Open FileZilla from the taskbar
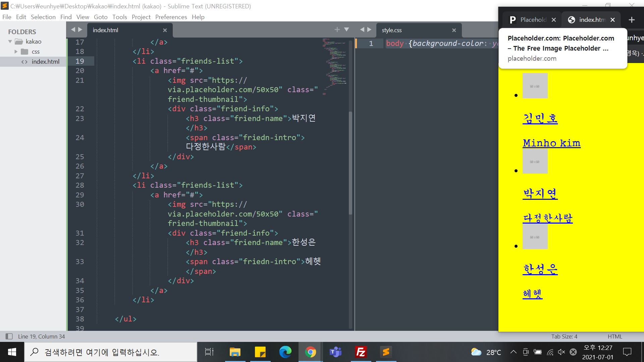Viewport: 644px width, 362px height. click(x=361, y=352)
